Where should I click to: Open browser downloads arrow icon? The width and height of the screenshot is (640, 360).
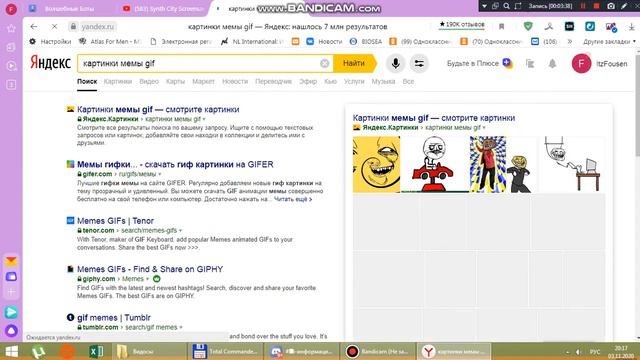point(631,27)
